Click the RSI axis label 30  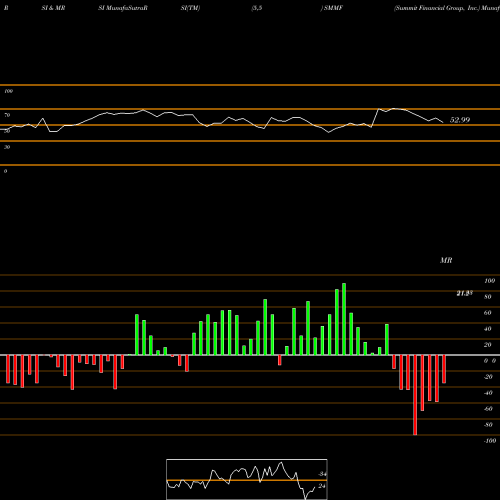pyautogui.click(x=7, y=147)
